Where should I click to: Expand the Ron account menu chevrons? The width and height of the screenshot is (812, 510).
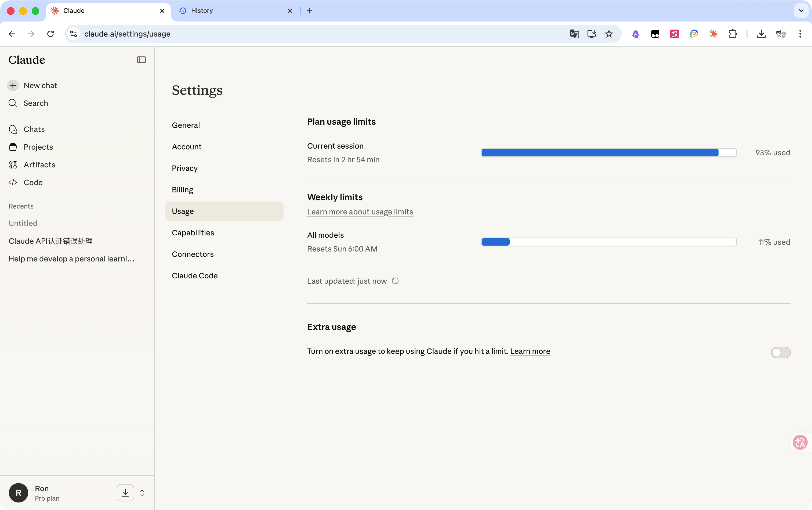(142, 493)
